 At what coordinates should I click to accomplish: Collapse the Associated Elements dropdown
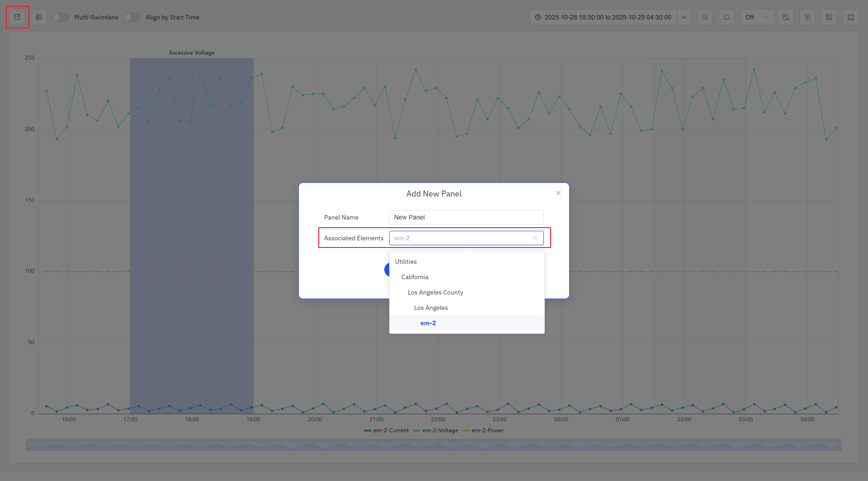[535, 238]
